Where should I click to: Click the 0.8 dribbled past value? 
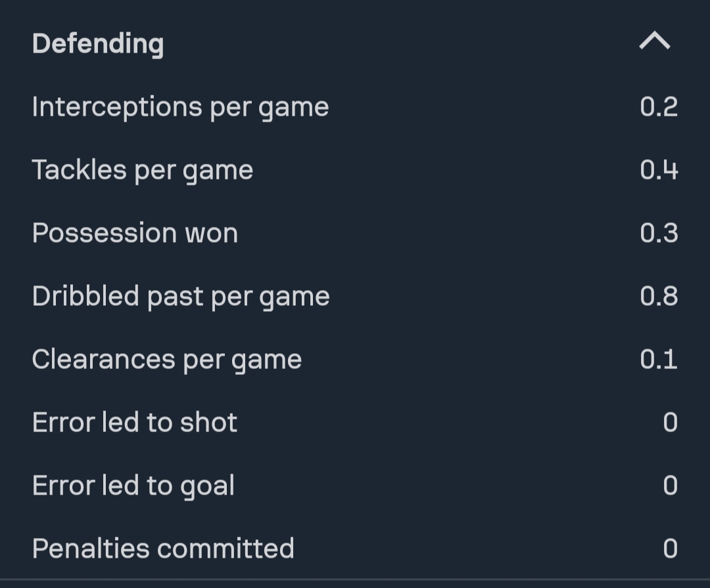[659, 296]
